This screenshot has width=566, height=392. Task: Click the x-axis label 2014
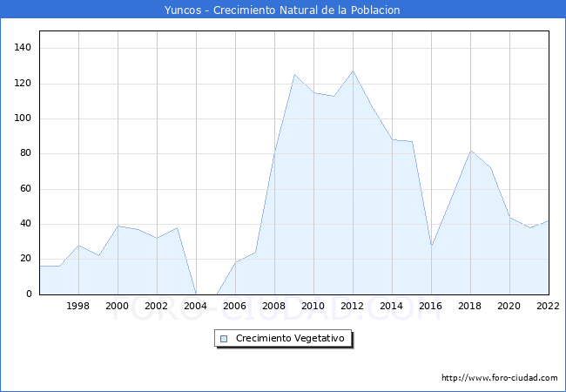tap(391, 306)
